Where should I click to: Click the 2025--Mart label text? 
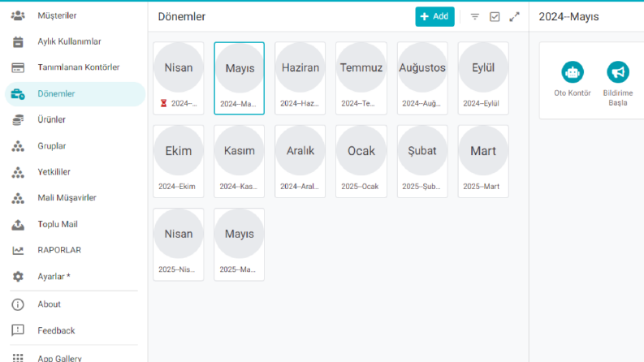click(481, 187)
